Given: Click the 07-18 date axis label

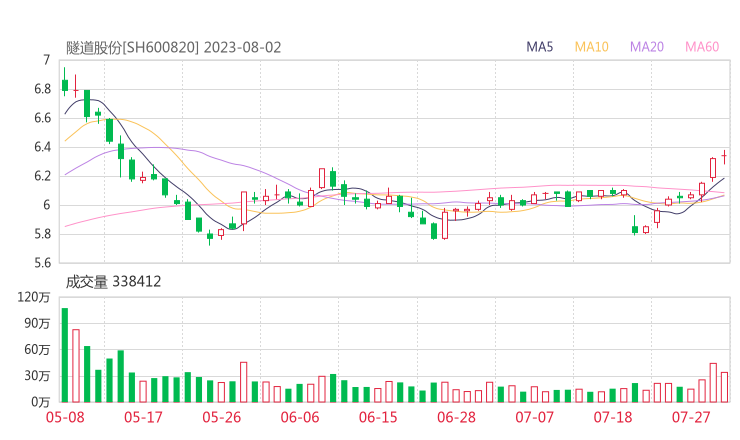Looking at the screenshot, I should point(613,417).
